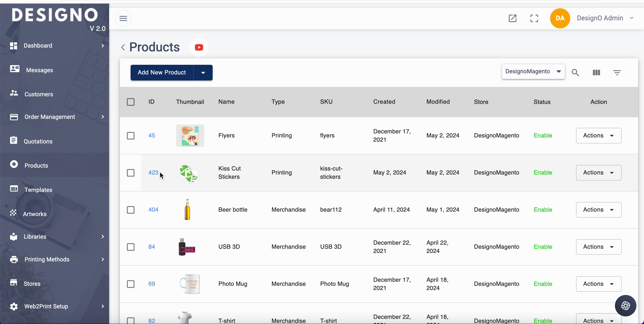The height and width of the screenshot is (324, 644).
Task: Open the filter list icon
Action: (617, 72)
